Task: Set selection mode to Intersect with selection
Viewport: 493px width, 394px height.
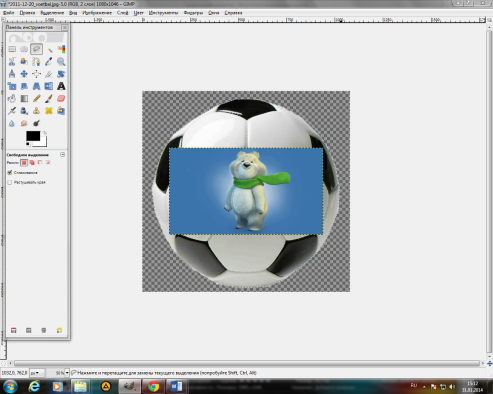Action: 48,163
